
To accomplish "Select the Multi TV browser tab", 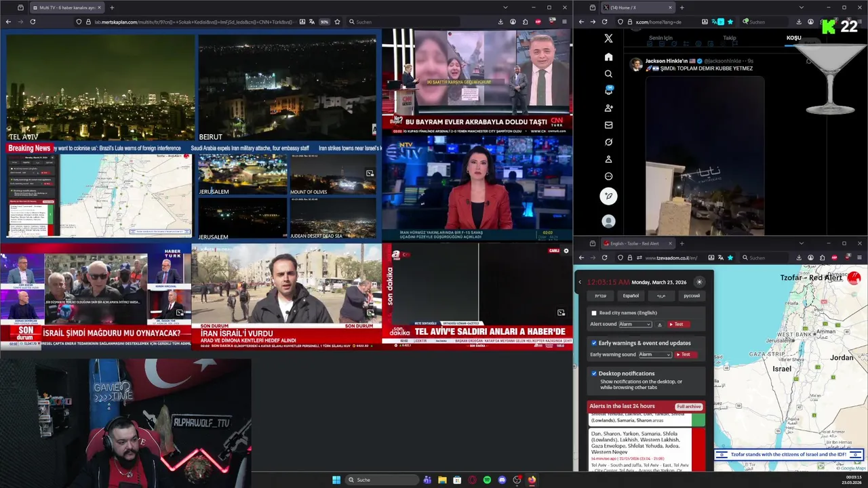I will [66, 7].
